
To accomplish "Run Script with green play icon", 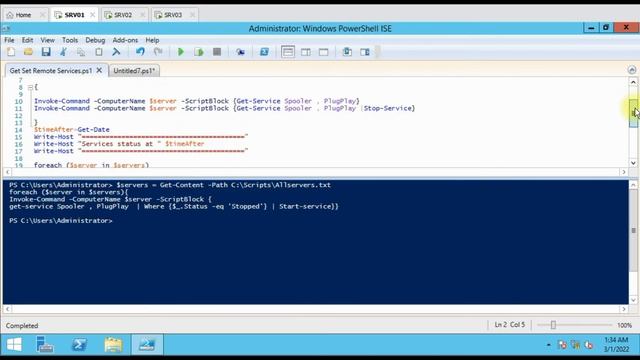I will pos(181,52).
